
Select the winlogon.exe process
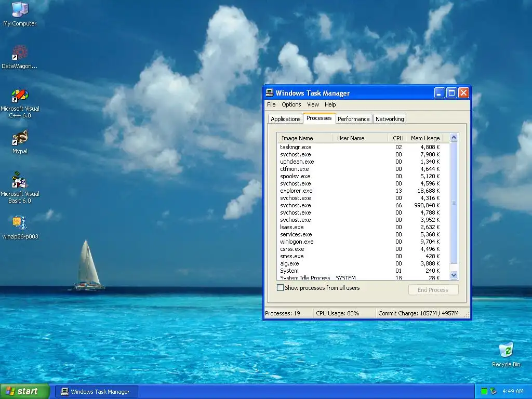(x=363, y=242)
